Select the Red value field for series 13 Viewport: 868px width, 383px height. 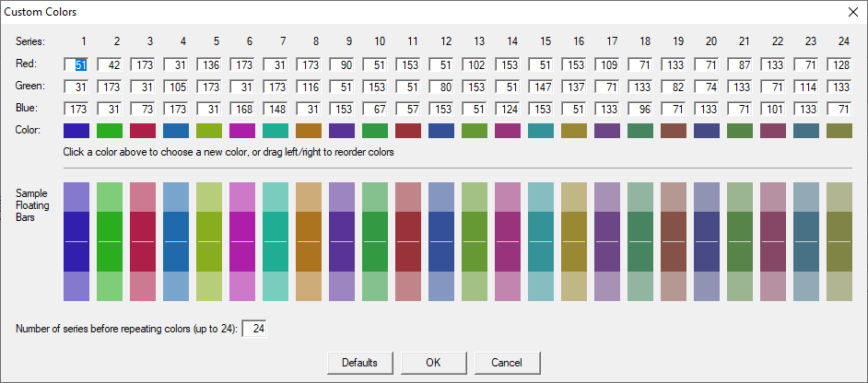tap(475, 66)
